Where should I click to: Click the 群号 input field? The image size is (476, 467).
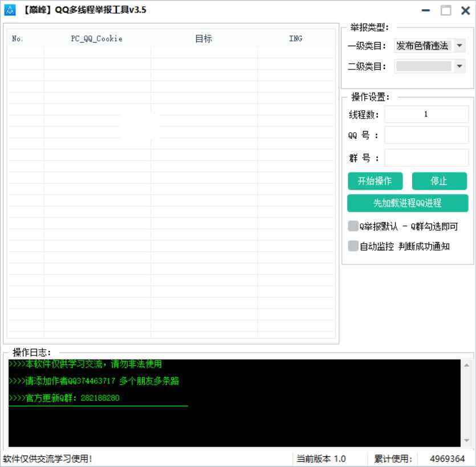[x=426, y=158]
